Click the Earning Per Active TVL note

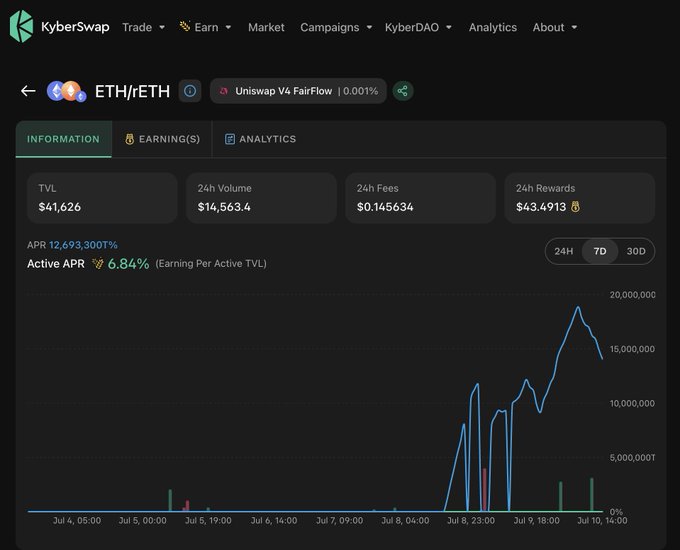211,263
